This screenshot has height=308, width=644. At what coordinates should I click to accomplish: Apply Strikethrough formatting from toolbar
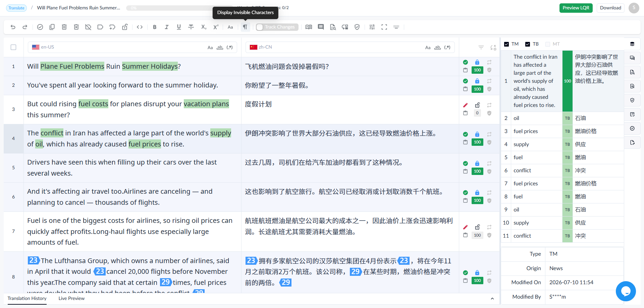(191, 27)
